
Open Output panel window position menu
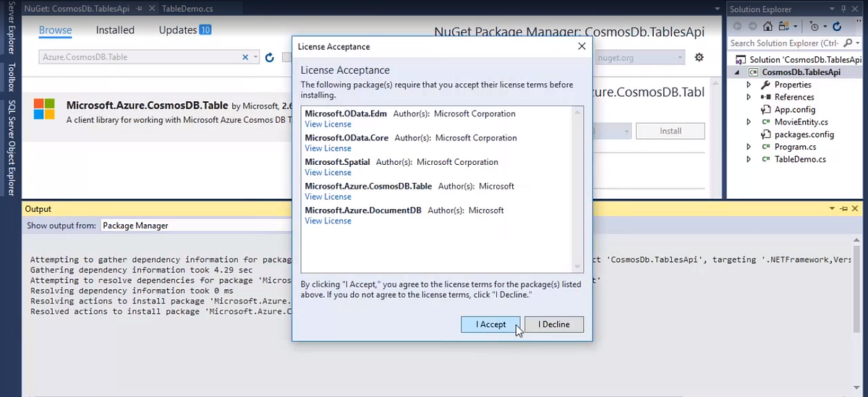click(x=833, y=209)
